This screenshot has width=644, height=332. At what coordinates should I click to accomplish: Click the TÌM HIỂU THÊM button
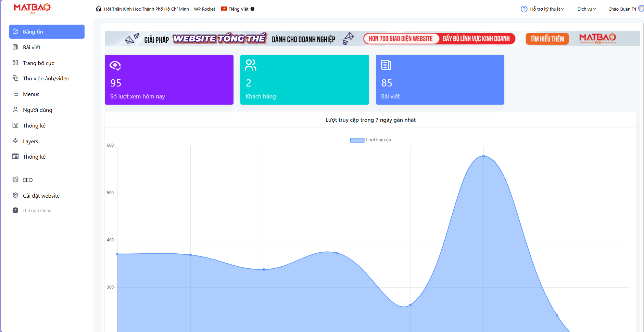click(x=547, y=39)
